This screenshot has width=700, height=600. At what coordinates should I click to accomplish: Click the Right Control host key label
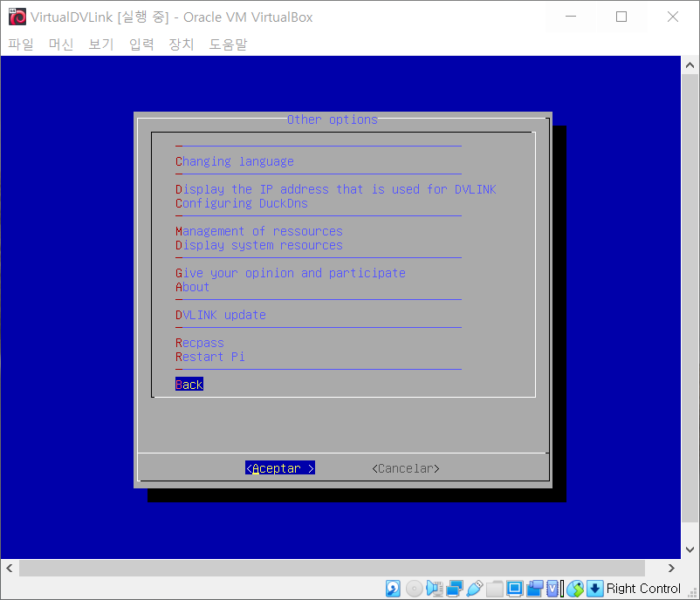pos(643,589)
